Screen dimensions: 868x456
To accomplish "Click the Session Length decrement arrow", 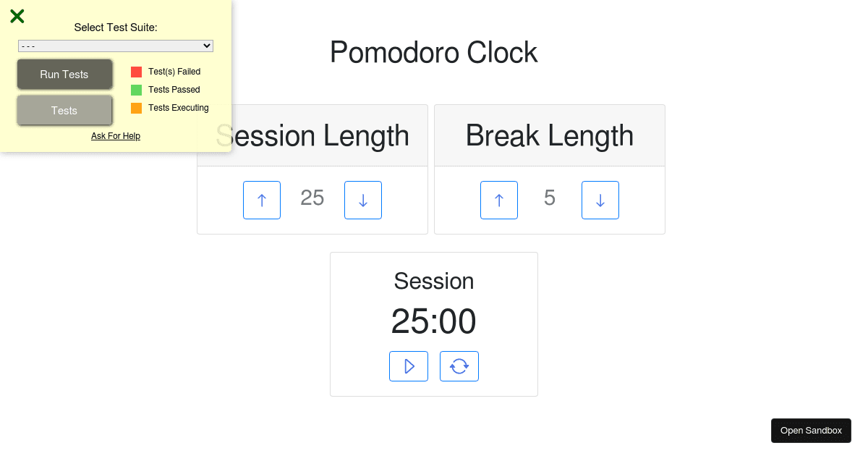I will (x=362, y=200).
